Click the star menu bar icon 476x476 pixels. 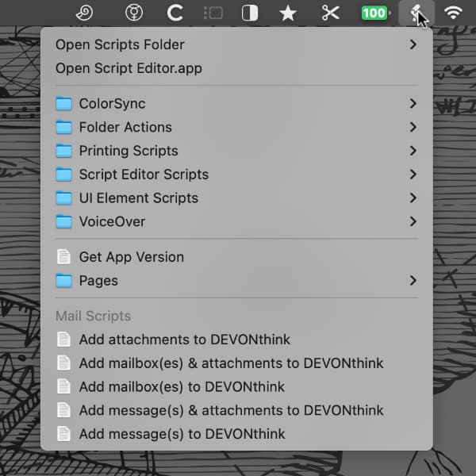coord(287,13)
